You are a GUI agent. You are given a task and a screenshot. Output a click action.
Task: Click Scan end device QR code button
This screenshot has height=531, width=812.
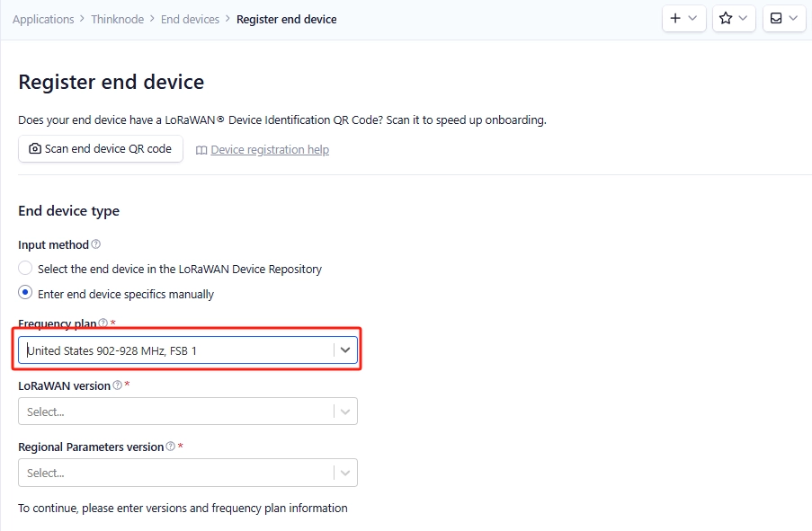pyautogui.click(x=101, y=149)
